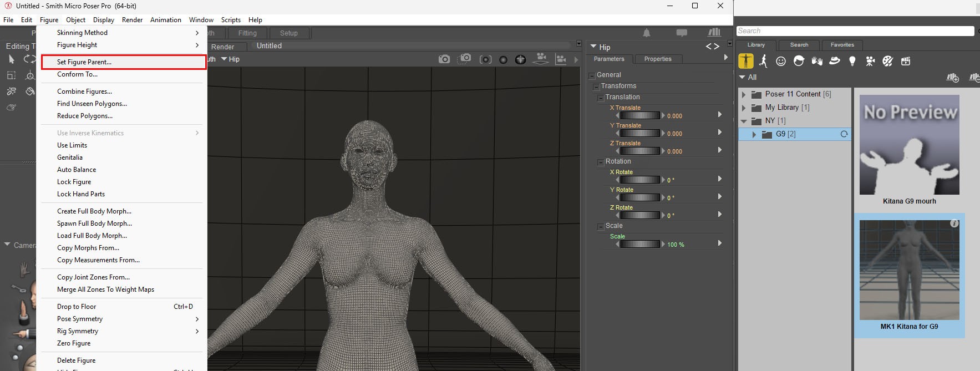This screenshot has width=980, height=371.
Task: Open the Scenes clapperboard category
Action: [x=906, y=61]
